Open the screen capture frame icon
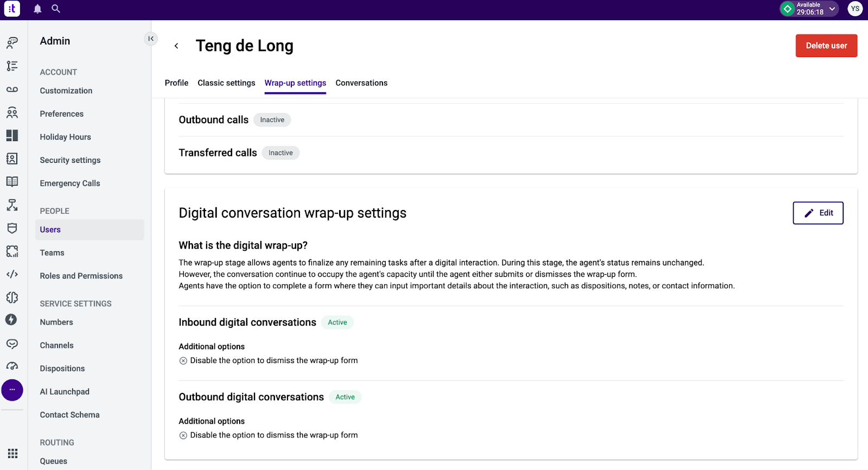 coord(12,251)
